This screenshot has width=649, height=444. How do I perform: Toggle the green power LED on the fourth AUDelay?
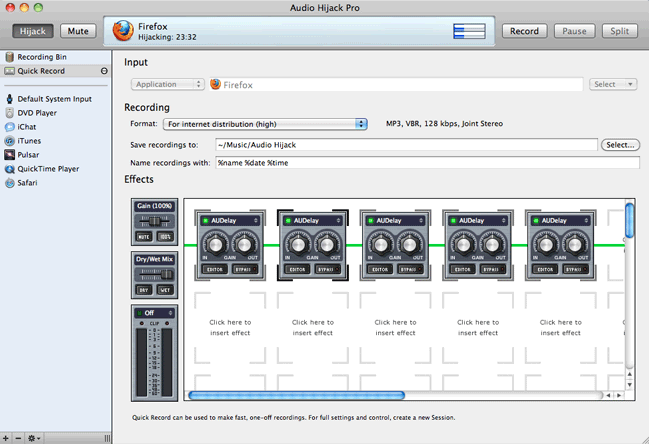[x=453, y=221]
